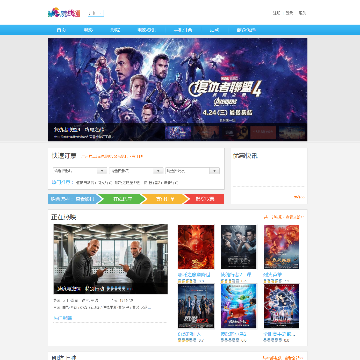Select the third thumbnail in the banner strip
360x360 pixels.
[235, 132]
